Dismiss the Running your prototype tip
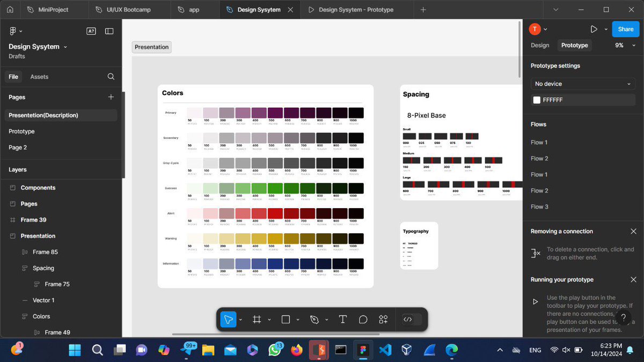 (633, 280)
